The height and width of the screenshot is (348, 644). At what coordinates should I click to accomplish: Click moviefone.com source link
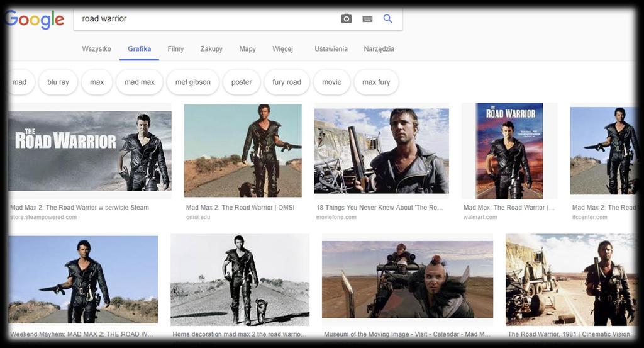point(336,217)
